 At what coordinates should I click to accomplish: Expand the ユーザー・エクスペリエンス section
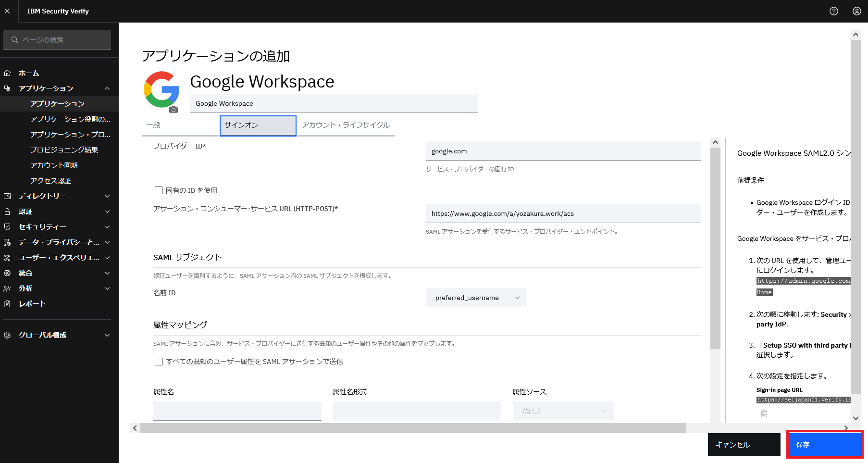(x=107, y=258)
